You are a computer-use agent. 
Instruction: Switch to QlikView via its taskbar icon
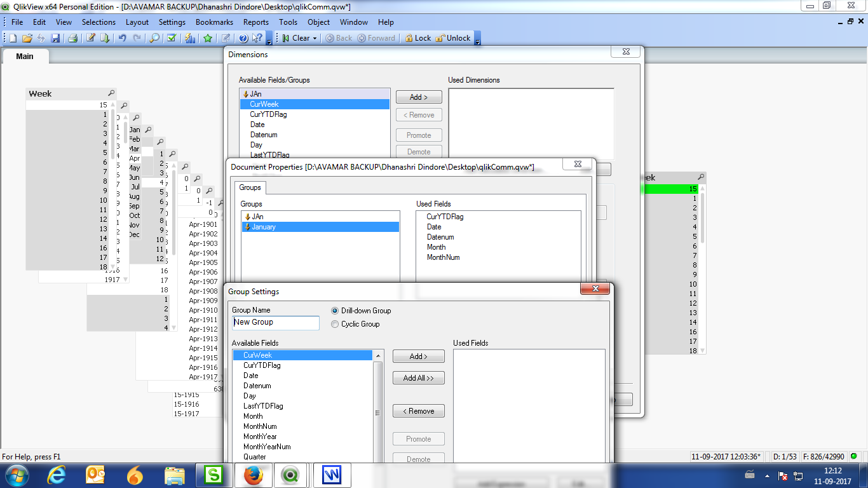click(291, 475)
